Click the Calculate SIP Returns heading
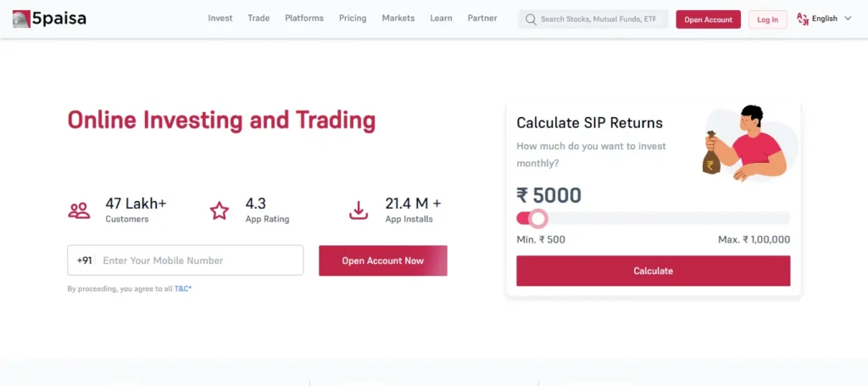This screenshot has width=868, height=386. click(x=590, y=123)
